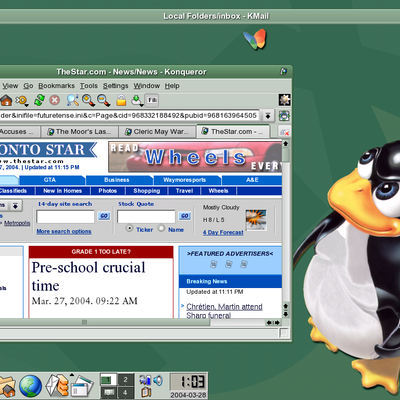Select the Ticker radio button
Screen dimensions: 400x400
129,229
